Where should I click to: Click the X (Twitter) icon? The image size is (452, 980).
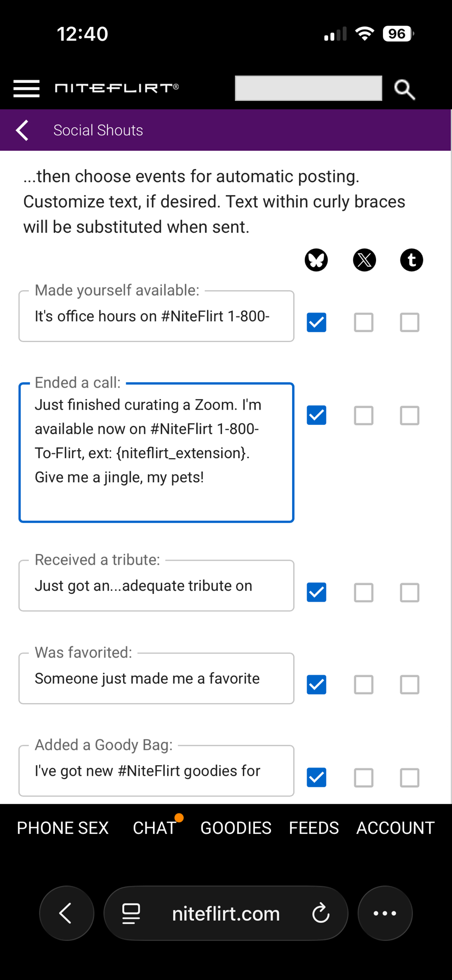pos(364,260)
